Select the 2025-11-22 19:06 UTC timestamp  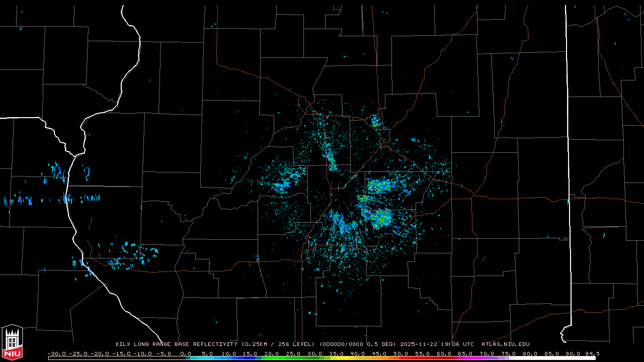click(437, 344)
